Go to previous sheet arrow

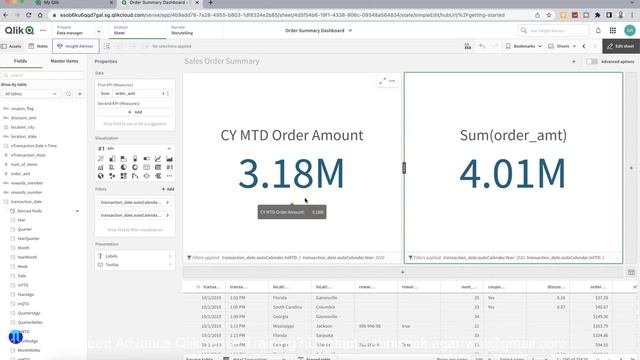584,46
